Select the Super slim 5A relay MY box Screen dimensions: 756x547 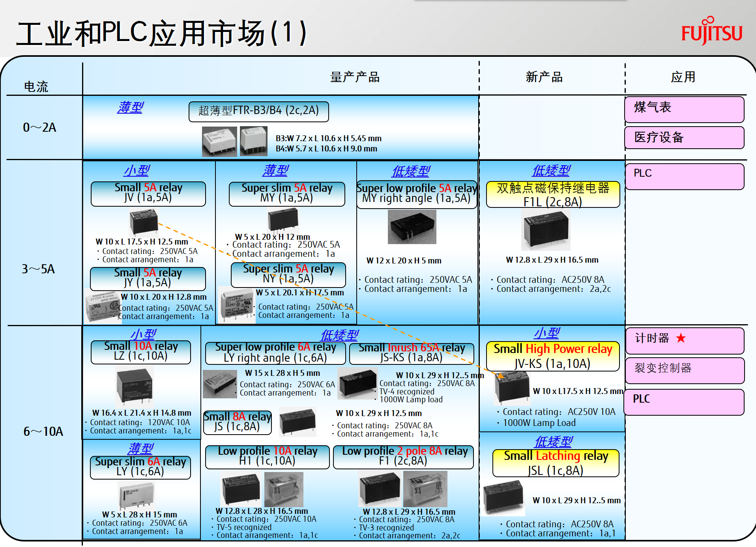[x=287, y=194]
